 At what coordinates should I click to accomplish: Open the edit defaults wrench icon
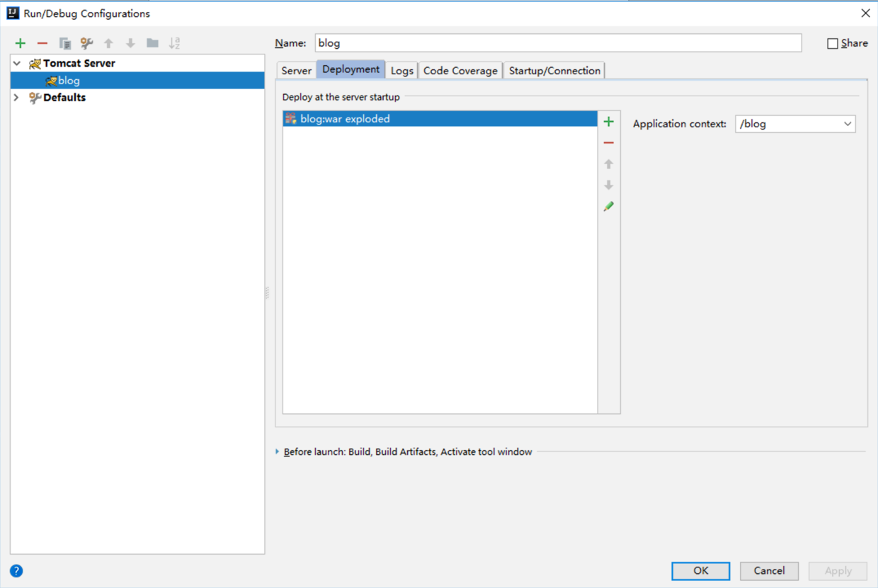coord(86,43)
